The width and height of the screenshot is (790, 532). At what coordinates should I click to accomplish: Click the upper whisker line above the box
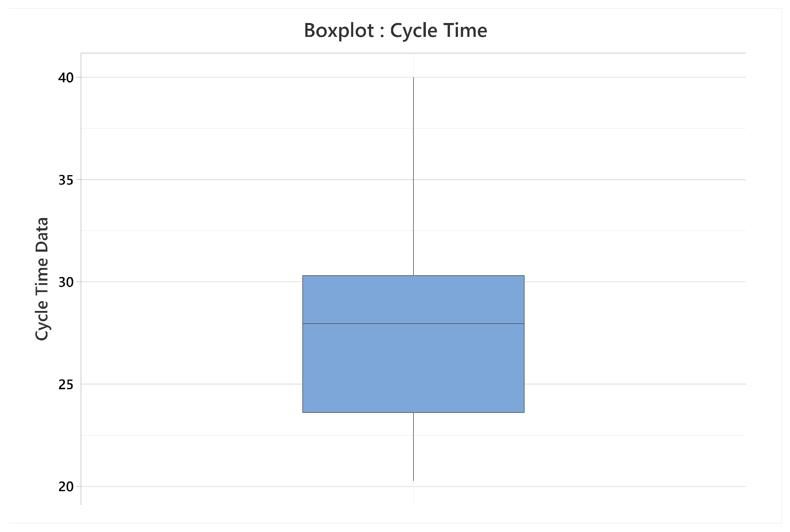[x=413, y=176]
